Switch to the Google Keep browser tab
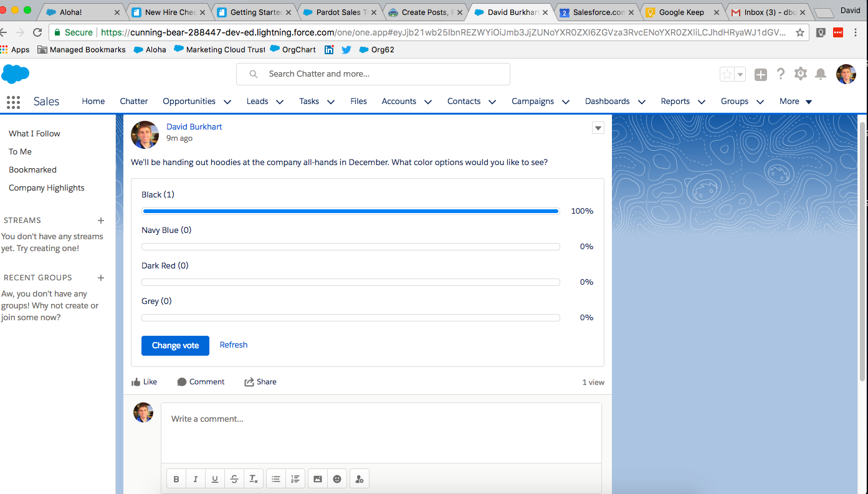The height and width of the screenshot is (494, 868). coord(682,12)
